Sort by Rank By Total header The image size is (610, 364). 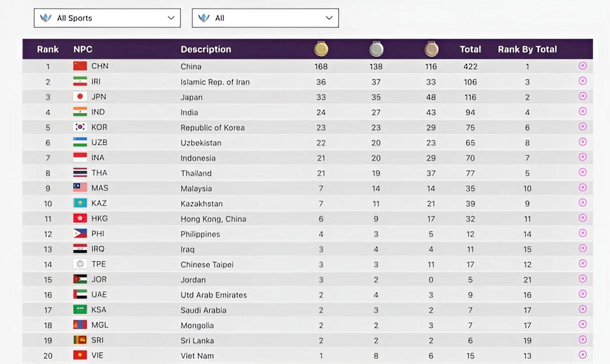[527, 49]
